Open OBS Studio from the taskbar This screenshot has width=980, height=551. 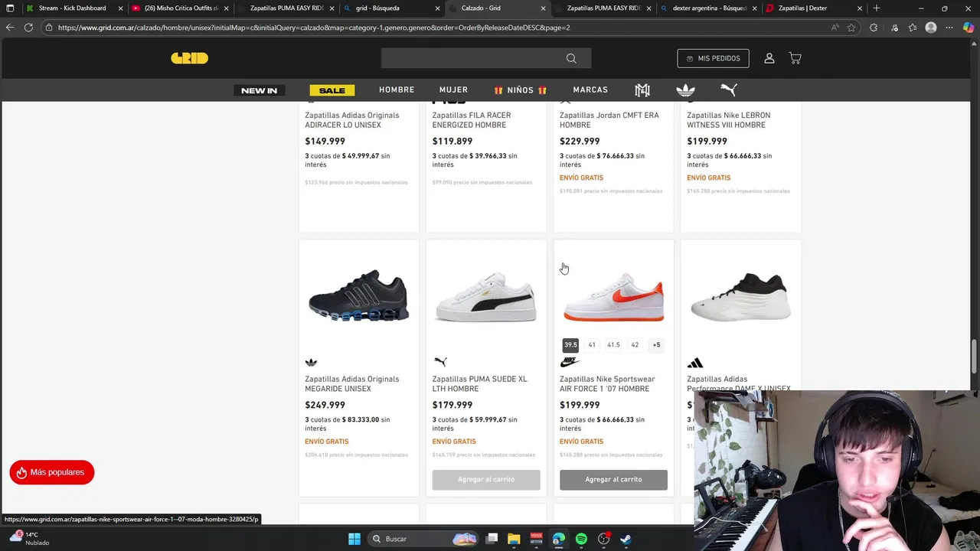603,539
